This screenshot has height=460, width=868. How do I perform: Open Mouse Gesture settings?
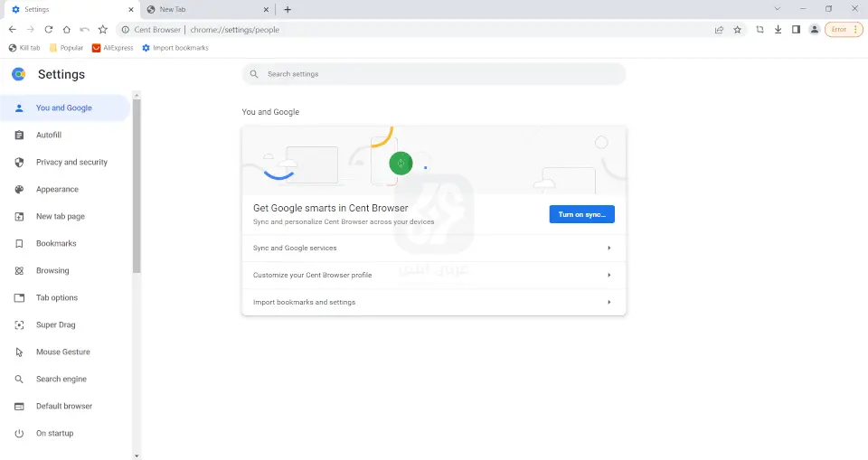pyautogui.click(x=65, y=352)
